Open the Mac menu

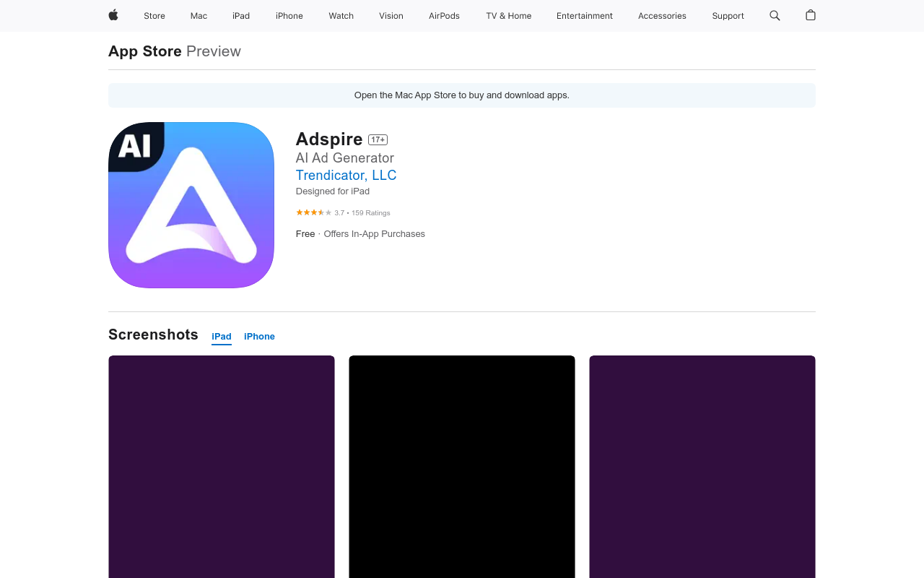click(199, 16)
